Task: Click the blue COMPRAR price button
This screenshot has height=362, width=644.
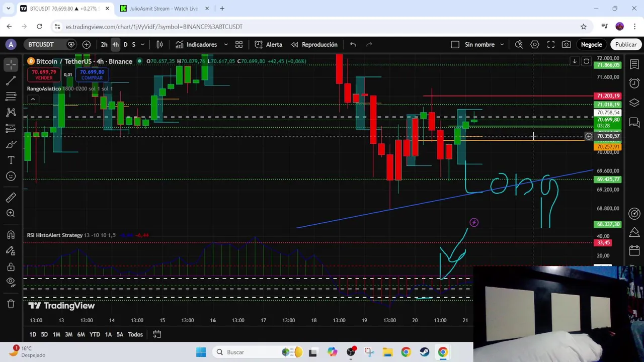Action: 92,75
